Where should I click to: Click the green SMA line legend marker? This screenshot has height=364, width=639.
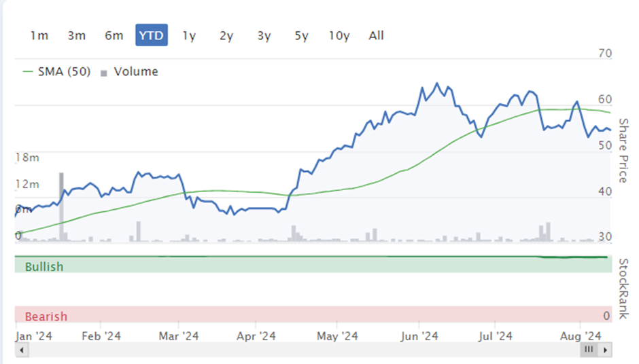point(28,72)
